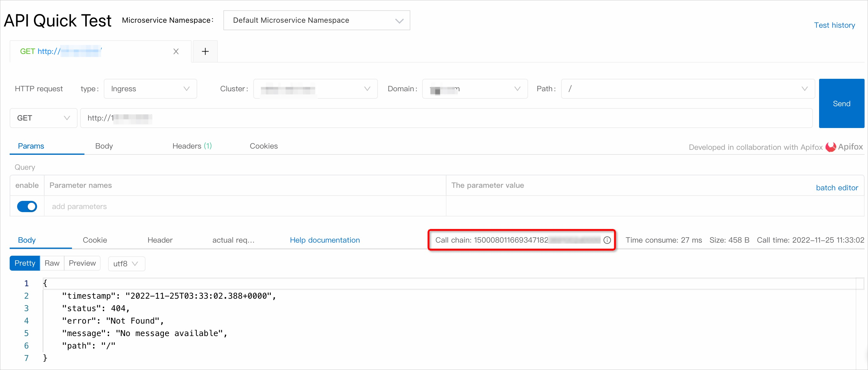Click the Call chain info icon
Screen dimensions: 868x370
pyautogui.click(x=607, y=240)
